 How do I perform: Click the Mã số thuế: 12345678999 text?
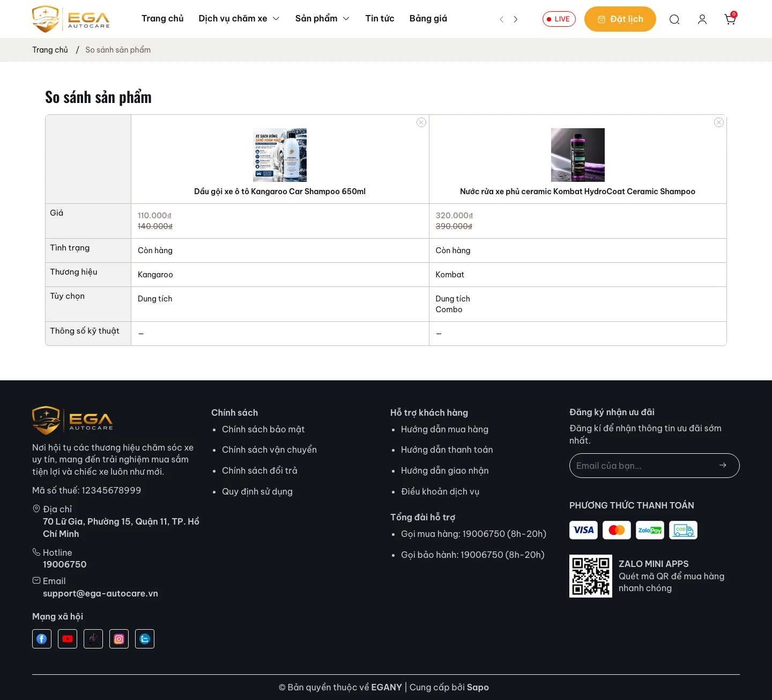click(x=87, y=490)
